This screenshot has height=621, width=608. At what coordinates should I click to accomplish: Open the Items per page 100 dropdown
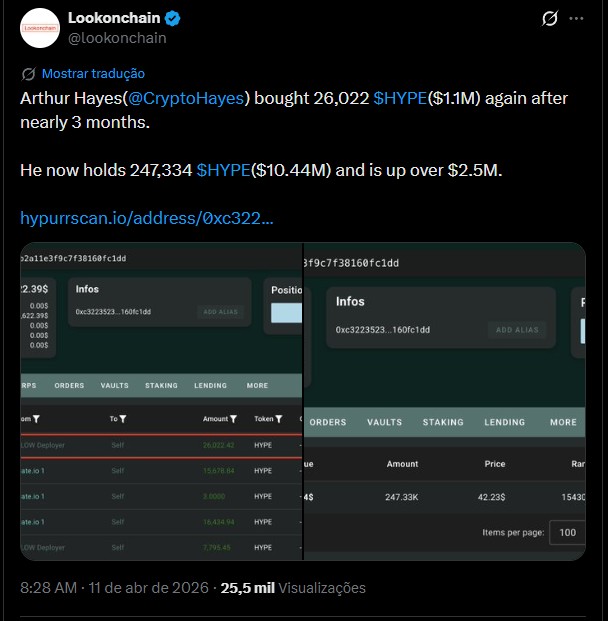click(x=568, y=533)
